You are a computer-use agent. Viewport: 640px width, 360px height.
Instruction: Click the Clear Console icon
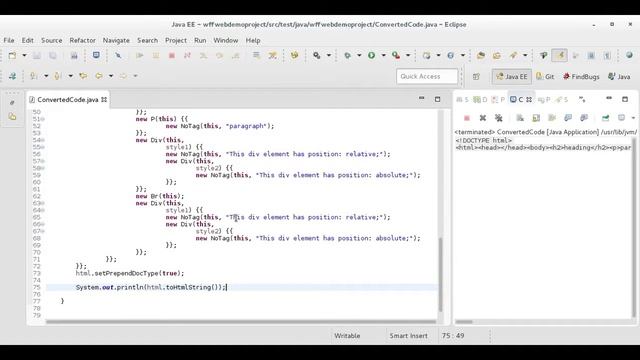point(520,118)
